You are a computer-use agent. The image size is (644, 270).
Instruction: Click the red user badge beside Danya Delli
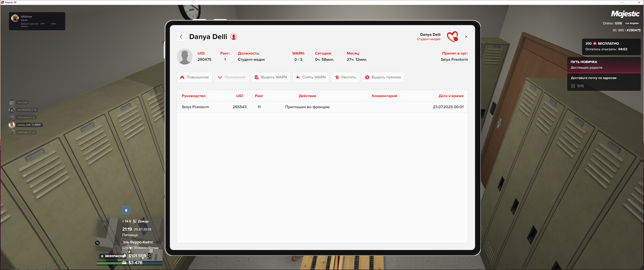233,37
